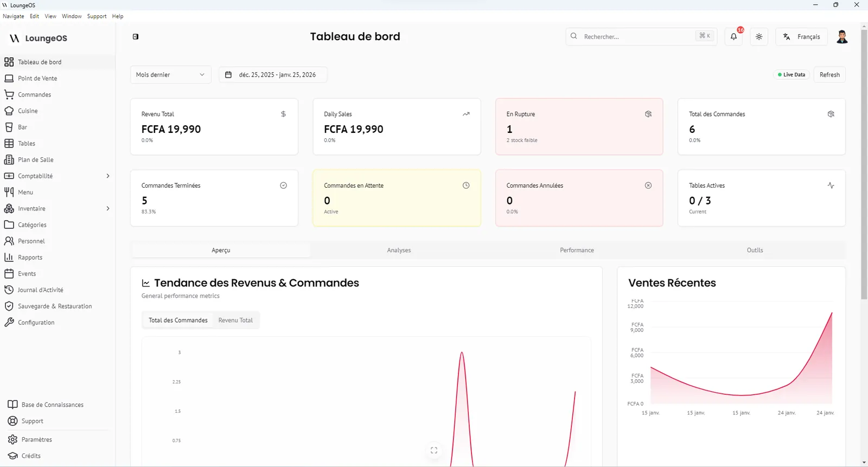Open Plan de Salle icon
This screenshot has width=868, height=467.
[9, 159]
